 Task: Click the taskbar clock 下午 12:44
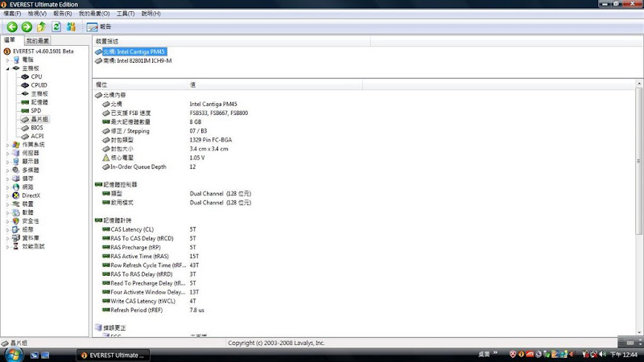pos(623,355)
